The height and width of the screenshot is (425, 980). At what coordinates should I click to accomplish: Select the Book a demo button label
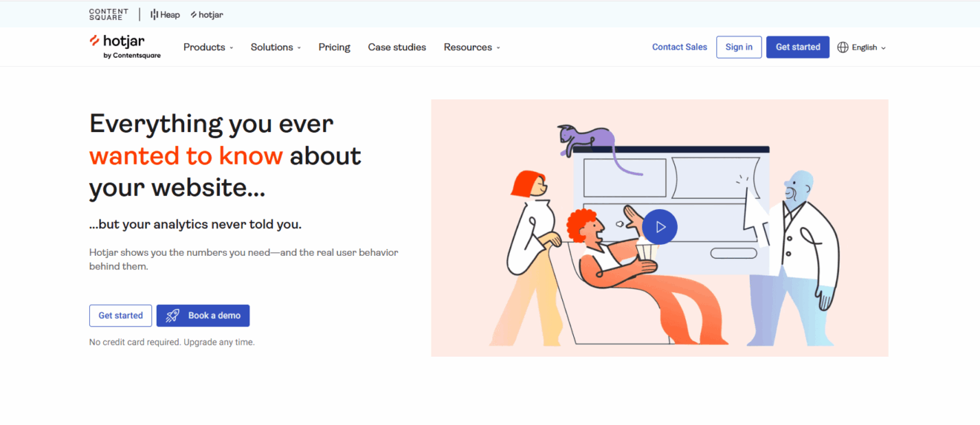pos(214,315)
